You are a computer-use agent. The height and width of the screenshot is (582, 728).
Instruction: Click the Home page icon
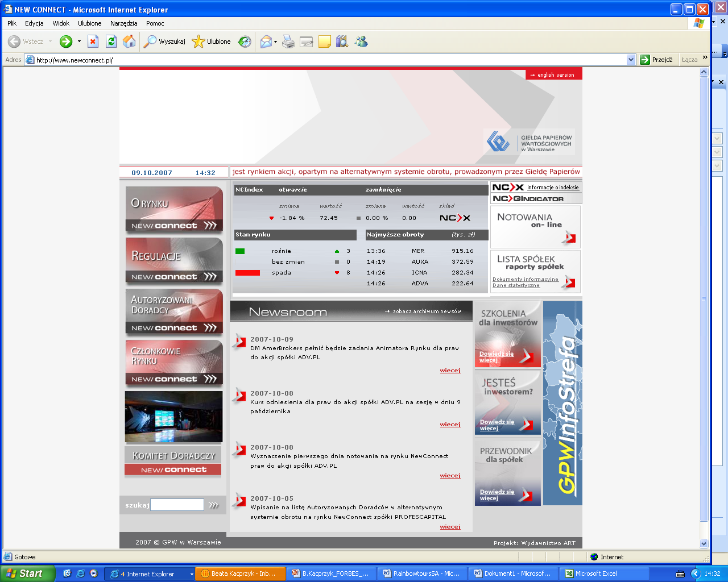pyautogui.click(x=130, y=41)
